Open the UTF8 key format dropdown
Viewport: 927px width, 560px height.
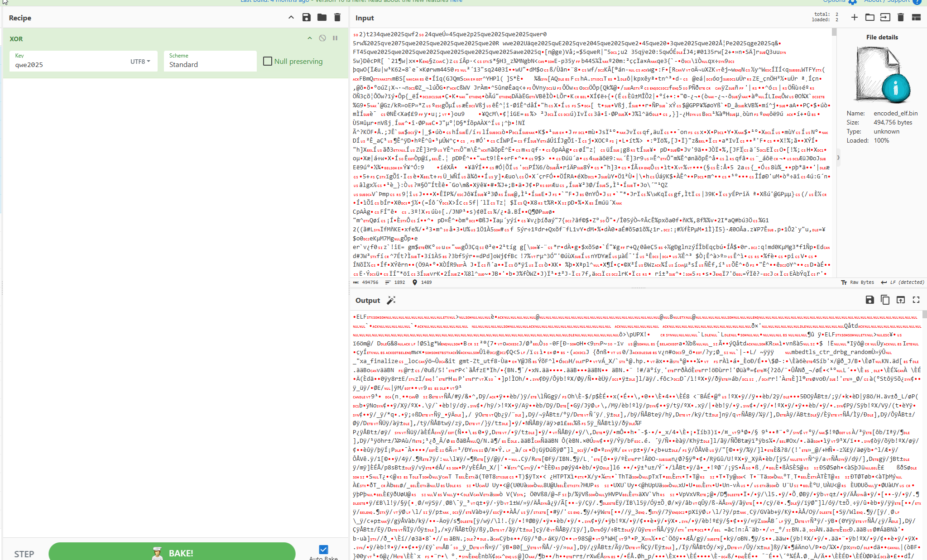(140, 62)
